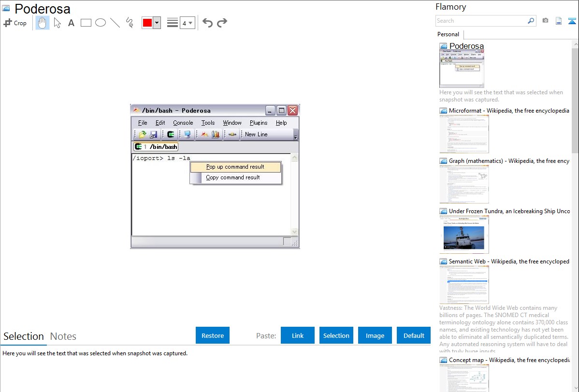Click the blue monitor icon in Poderosa toolbar
This screenshot has width=579, height=392.
click(x=188, y=134)
